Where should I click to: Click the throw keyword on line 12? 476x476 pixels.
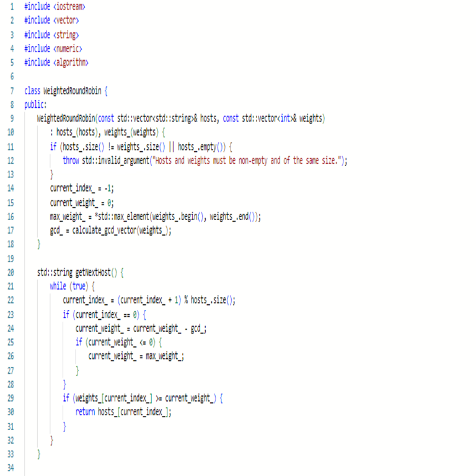point(71,160)
